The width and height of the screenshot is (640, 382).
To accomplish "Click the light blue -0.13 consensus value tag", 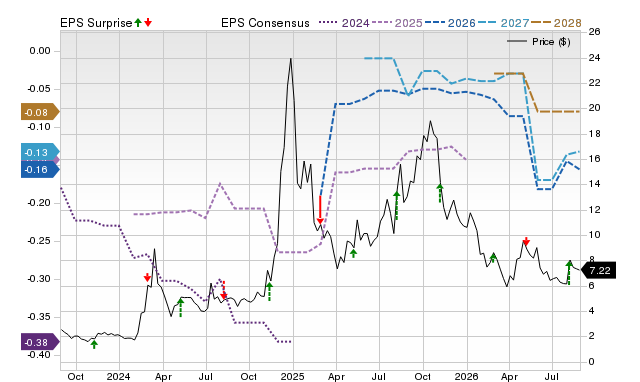I will [40, 152].
